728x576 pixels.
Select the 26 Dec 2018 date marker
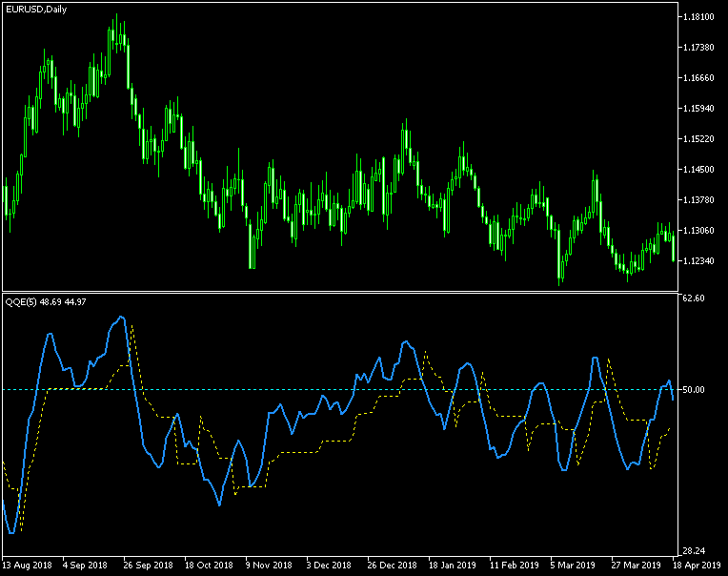pyautogui.click(x=392, y=566)
